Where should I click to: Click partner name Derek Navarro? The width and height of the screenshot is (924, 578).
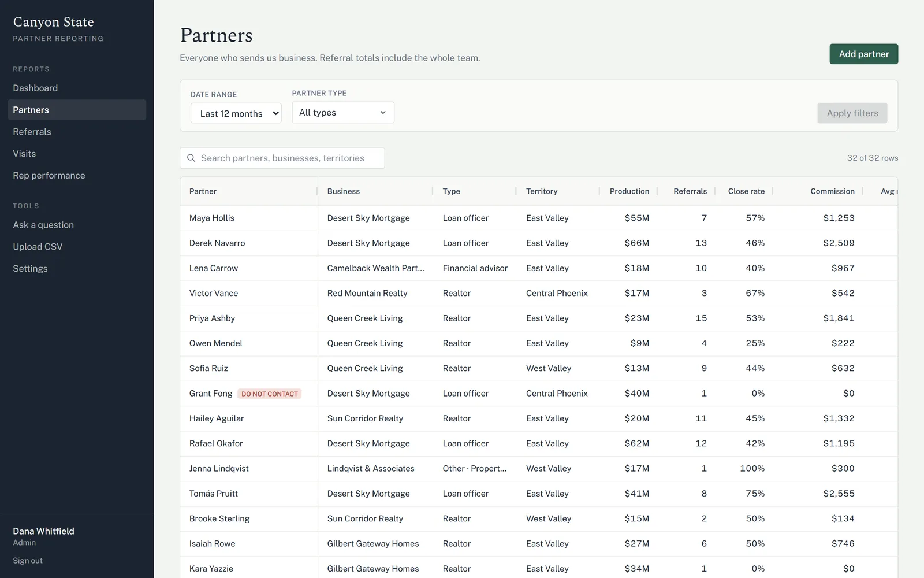pos(217,243)
